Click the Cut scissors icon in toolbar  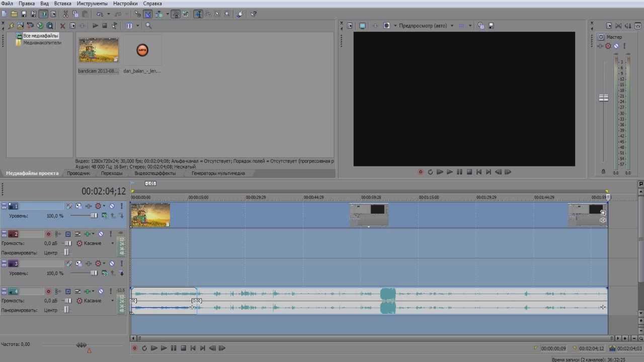click(x=65, y=14)
